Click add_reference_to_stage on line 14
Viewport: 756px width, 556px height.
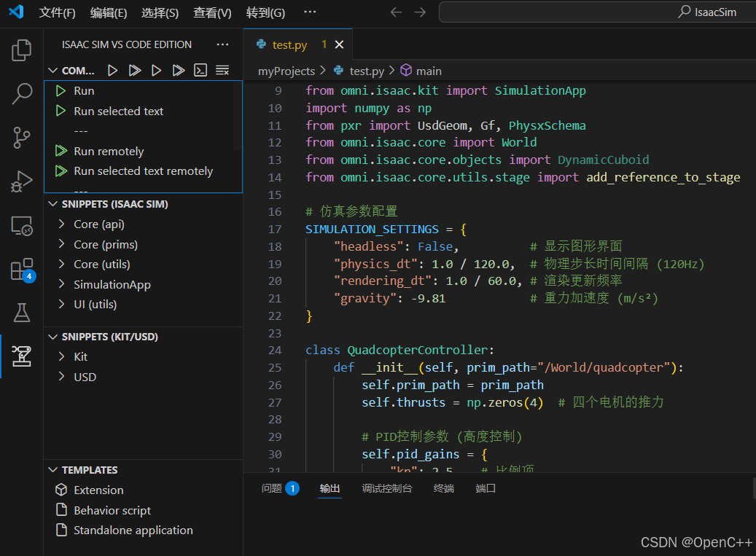click(663, 177)
